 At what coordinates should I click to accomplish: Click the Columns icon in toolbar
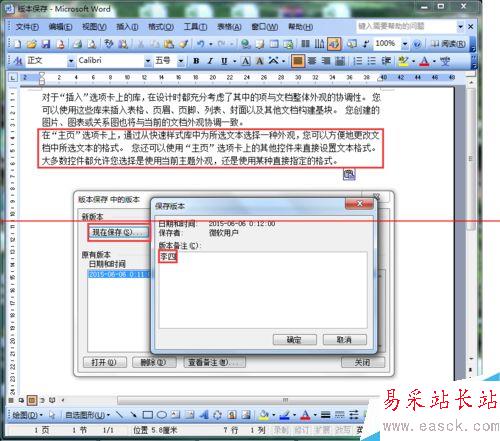click(305, 44)
